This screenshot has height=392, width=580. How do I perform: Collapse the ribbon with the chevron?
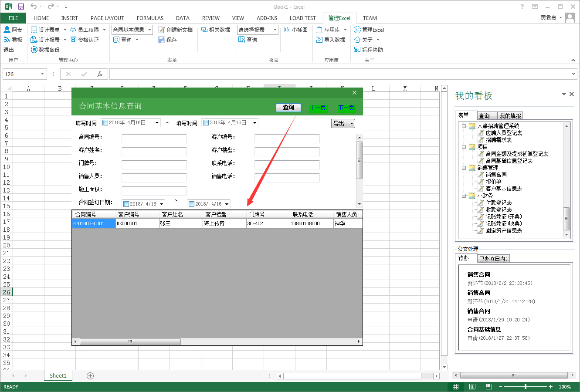573,60
